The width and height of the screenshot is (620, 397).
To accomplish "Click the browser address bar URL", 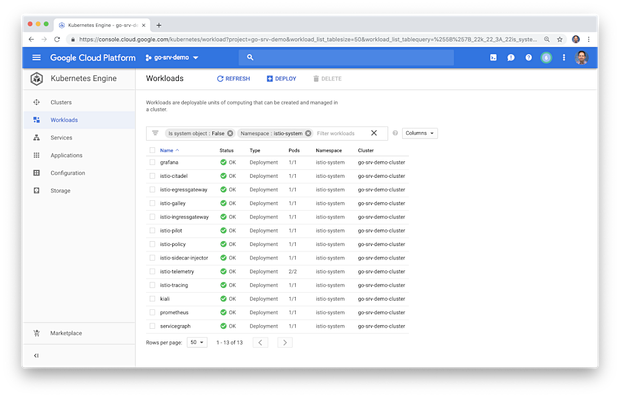I will 308,39.
